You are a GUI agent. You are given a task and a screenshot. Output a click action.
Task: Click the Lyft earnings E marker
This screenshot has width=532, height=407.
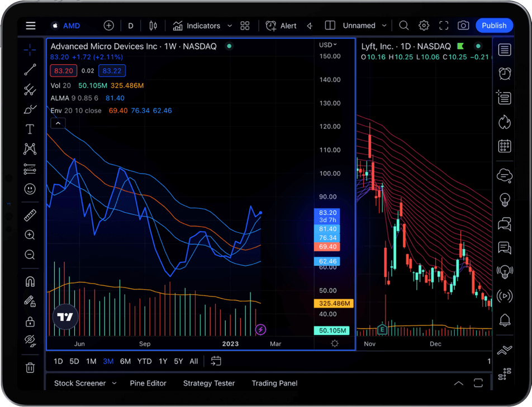[x=382, y=329]
